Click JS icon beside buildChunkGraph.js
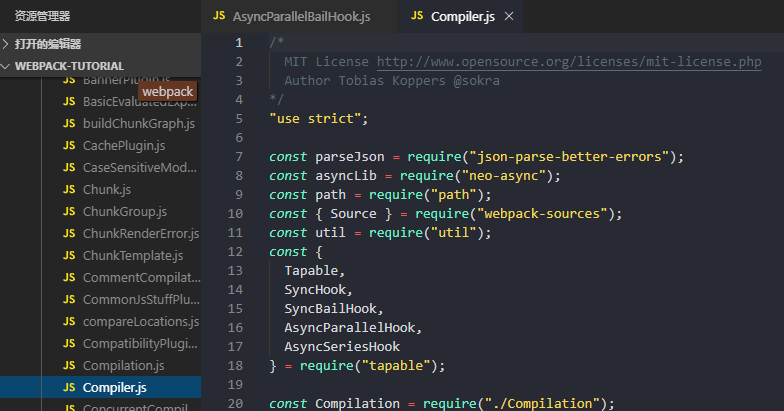The image size is (784, 411). tap(69, 124)
